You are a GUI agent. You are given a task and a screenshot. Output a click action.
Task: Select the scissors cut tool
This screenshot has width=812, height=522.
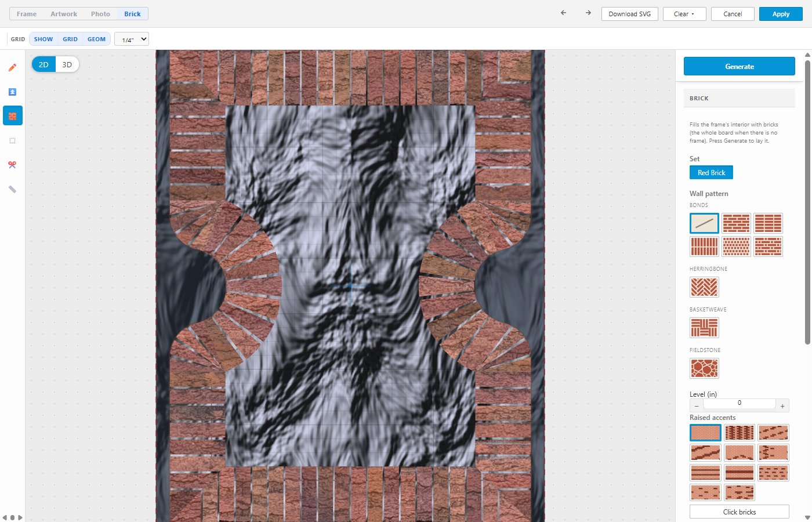[x=12, y=165]
